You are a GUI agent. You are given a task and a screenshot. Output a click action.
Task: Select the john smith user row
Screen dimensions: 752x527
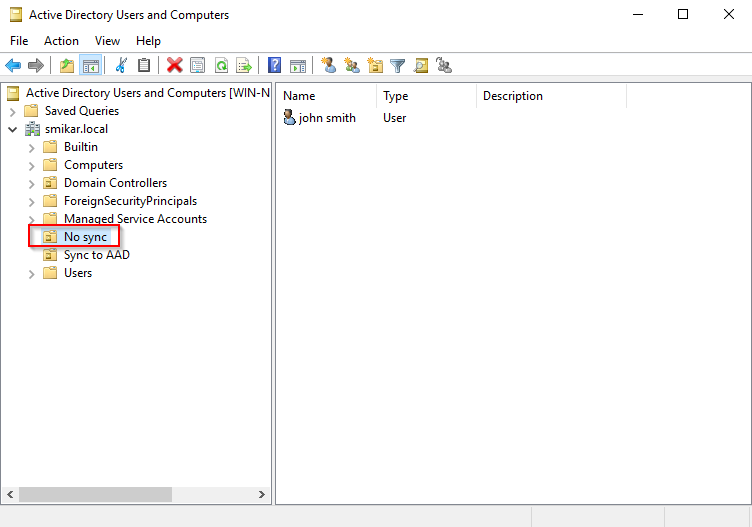coord(327,118)
